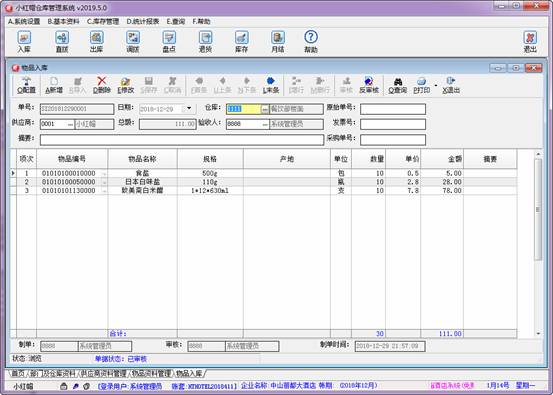553x395 pixels.
Task: Select the 1*12*630ml specification cell
Action: point(210,190)
